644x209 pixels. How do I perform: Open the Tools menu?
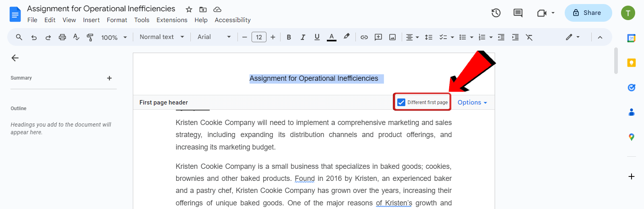142,20
